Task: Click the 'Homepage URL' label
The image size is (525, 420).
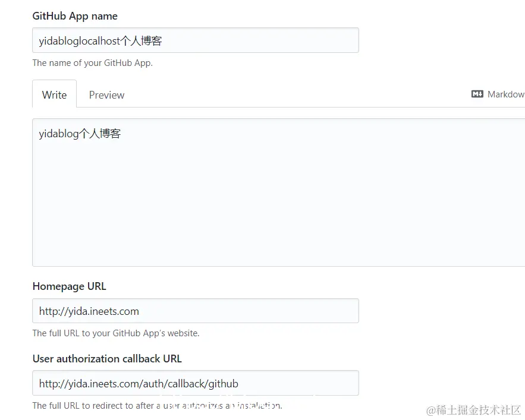Action: point(70,286)
